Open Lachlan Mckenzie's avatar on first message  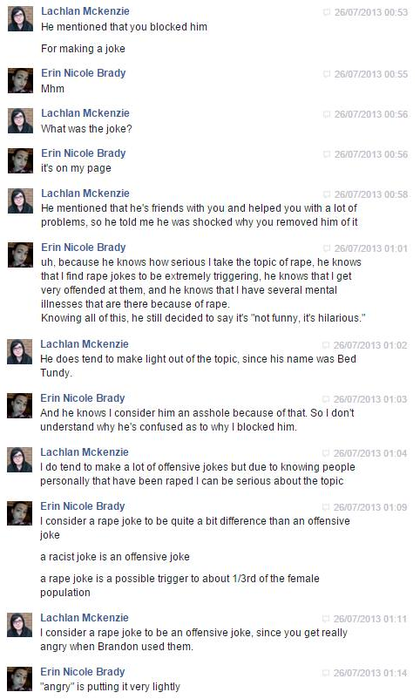coord(21,18)
